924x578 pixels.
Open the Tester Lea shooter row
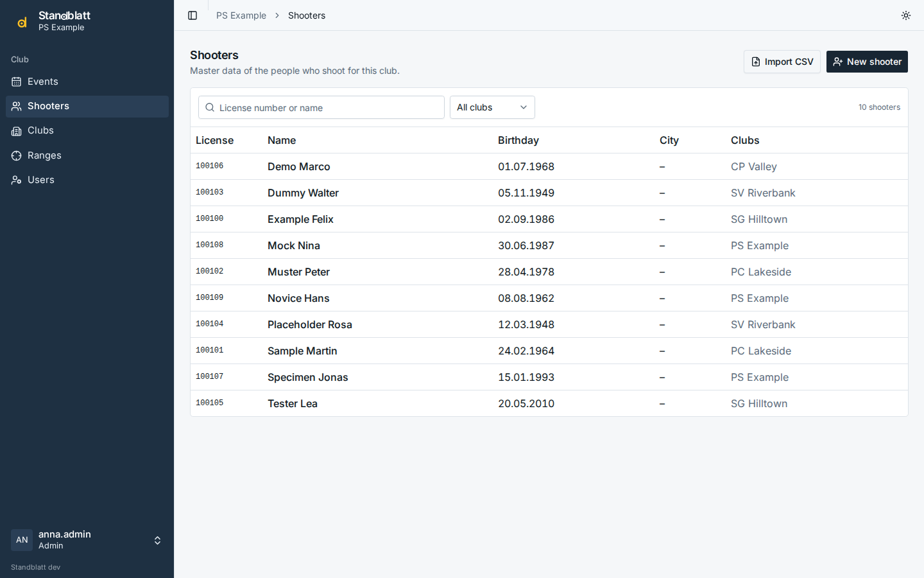549,403
